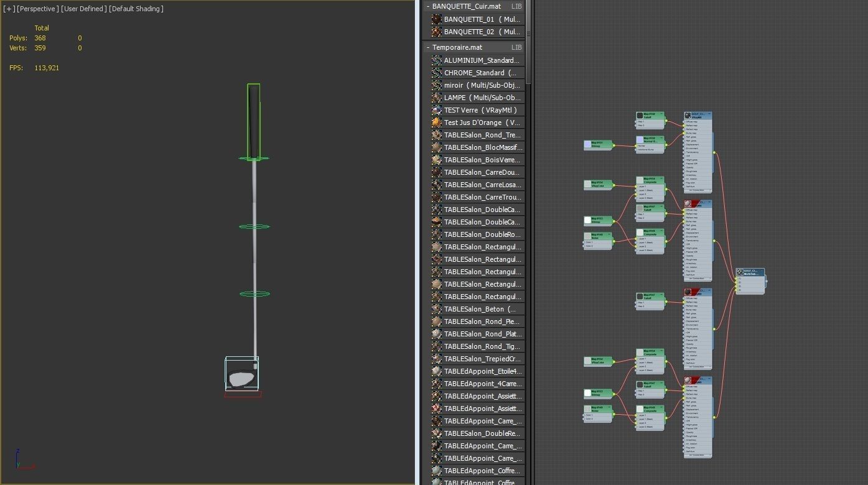
Task: Select the TABLESalon_Rond_Tig material row
Action: coord(477,346)
